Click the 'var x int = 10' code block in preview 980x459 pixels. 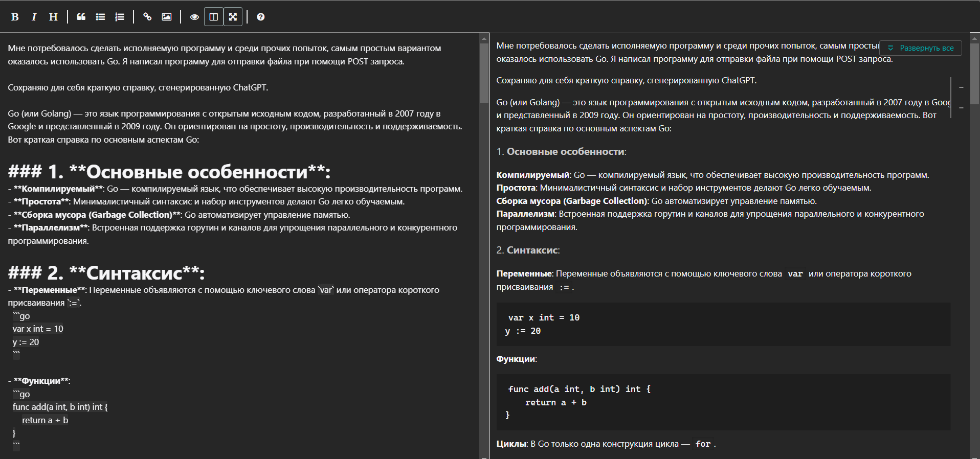coord(723,324)
